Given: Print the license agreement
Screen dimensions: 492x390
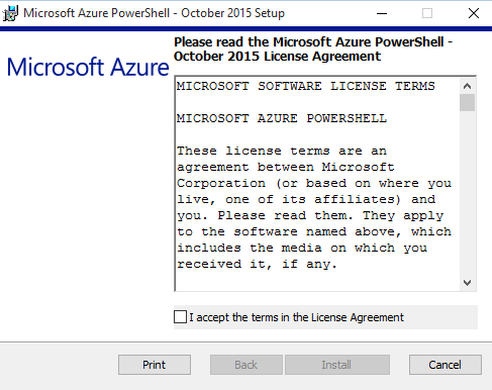Looking at the screenshot, I should (x=154, y=365).
